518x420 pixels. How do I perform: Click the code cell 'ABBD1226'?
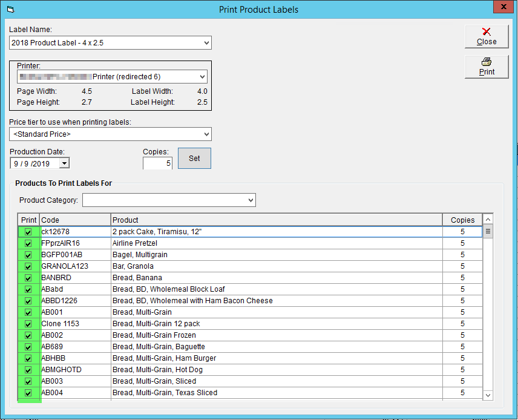click(x=75, y=301)
